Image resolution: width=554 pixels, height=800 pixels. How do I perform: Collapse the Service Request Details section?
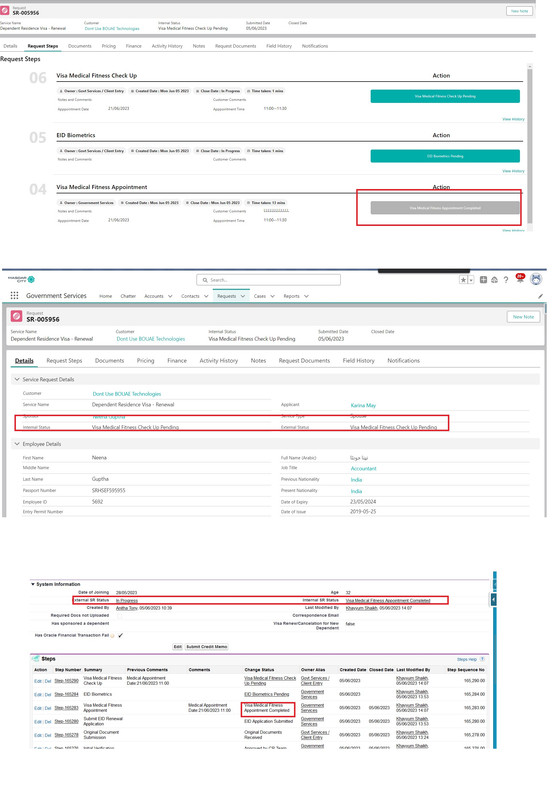pyautogui.click(x=17, y=379)
